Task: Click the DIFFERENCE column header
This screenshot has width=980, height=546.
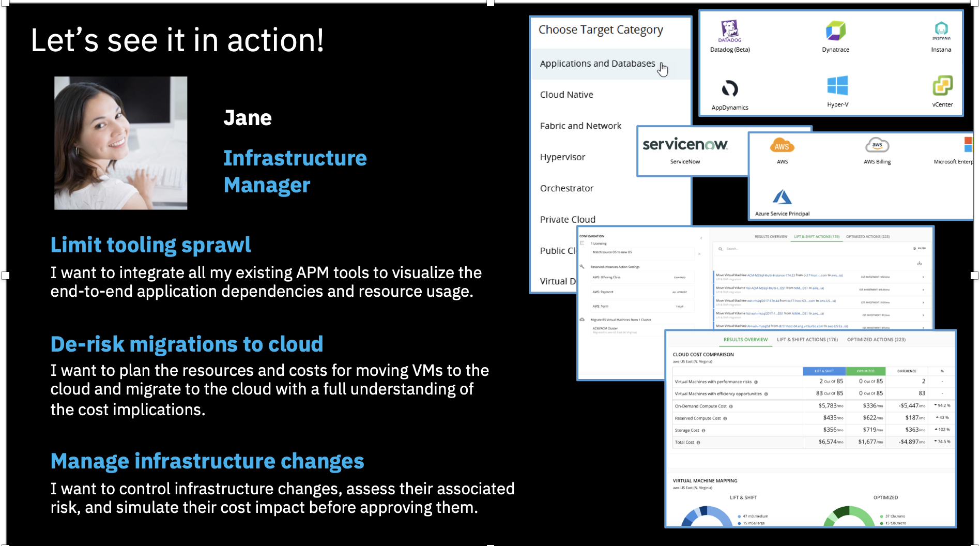Action: pos(907,371)
